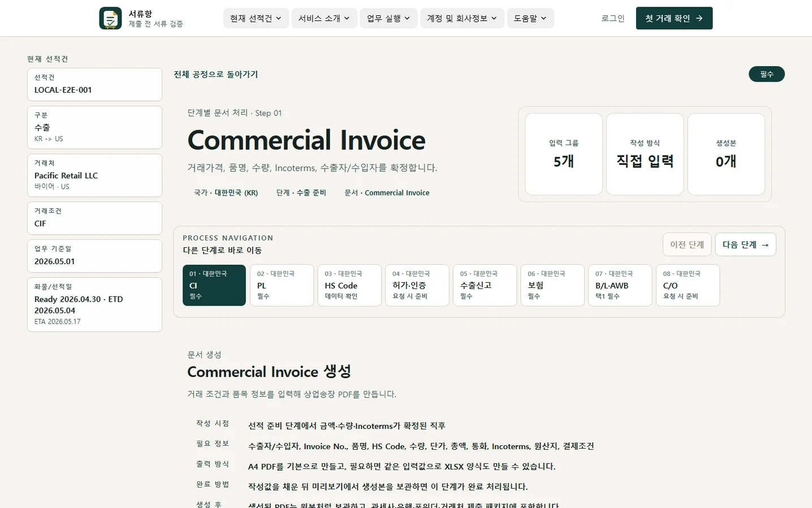Click the PROCESS NAVIGATION label

228,238
